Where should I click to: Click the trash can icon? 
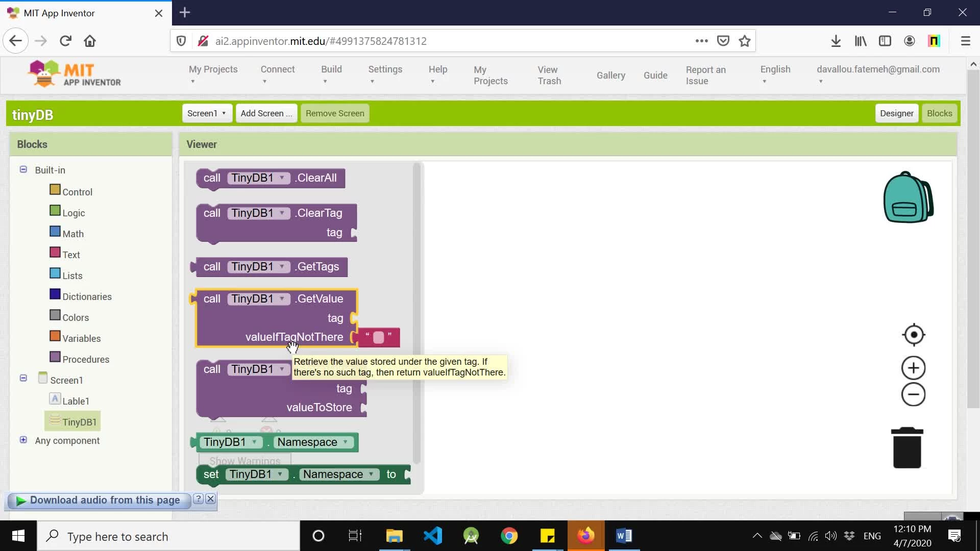[x=907, y=447]
